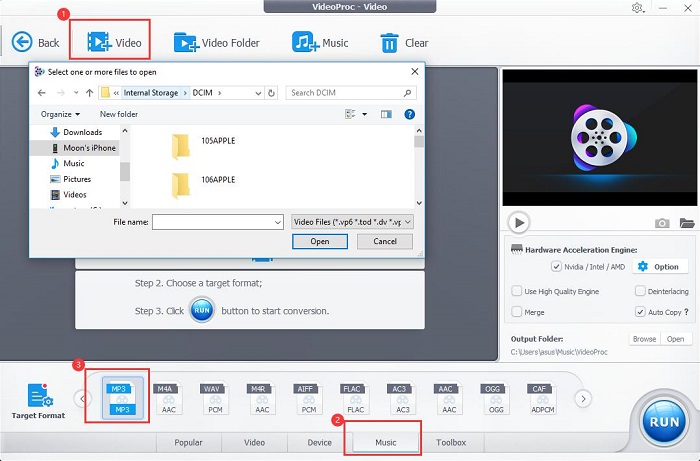700x461 pixels.
Task: Enable the Deinterlacing checkbox
Action: 640,291
